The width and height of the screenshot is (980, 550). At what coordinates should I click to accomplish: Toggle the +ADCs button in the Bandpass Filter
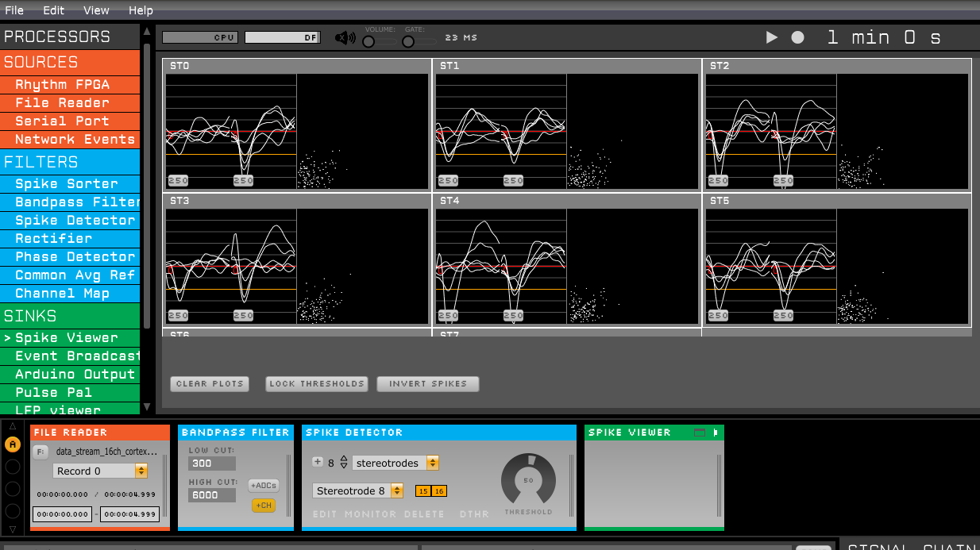[x=264, y=485]
